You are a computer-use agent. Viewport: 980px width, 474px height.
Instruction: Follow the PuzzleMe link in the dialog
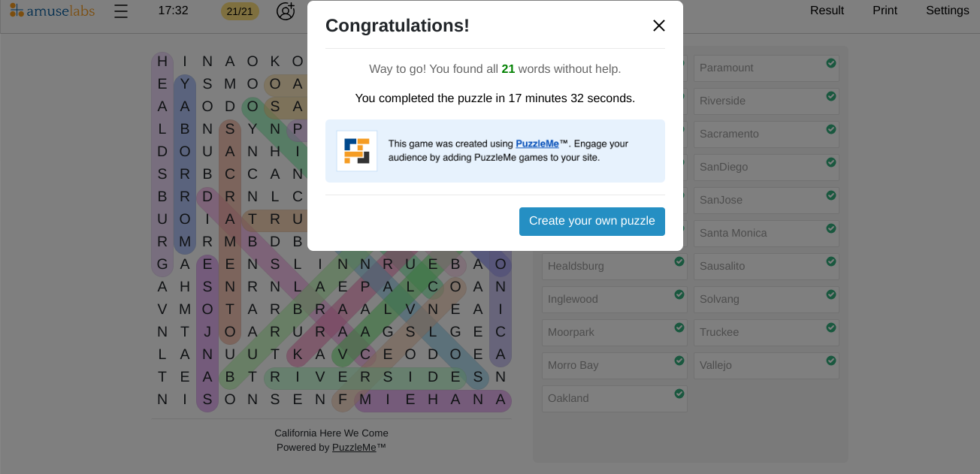click(537, 143)
